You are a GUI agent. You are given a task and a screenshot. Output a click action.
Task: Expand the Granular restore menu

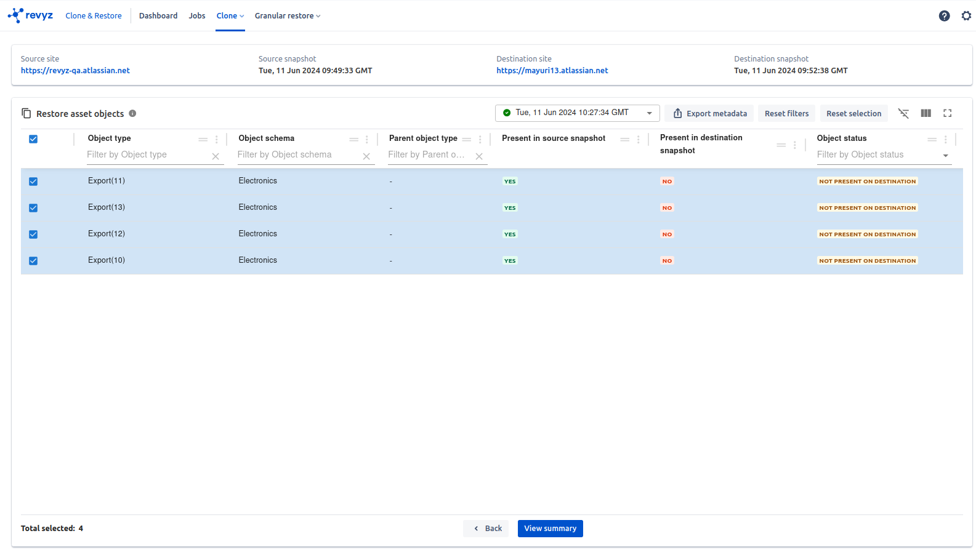[288, 16]
